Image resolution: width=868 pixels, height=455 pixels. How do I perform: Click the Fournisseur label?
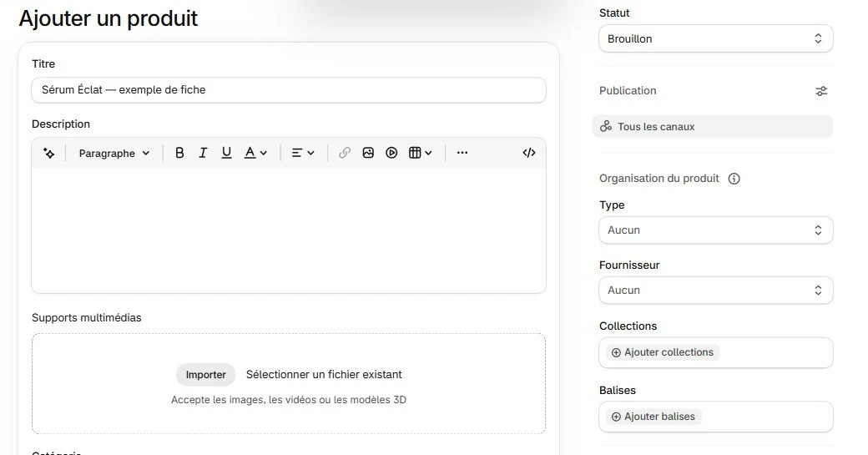tap(629, 265)
